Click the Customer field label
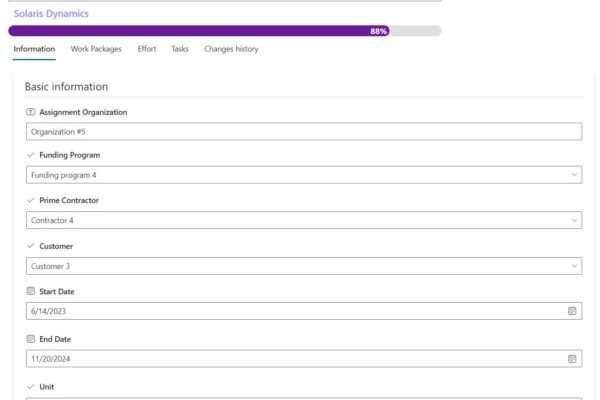The height and width of the screenshot is (400, 600). [56, 246]
